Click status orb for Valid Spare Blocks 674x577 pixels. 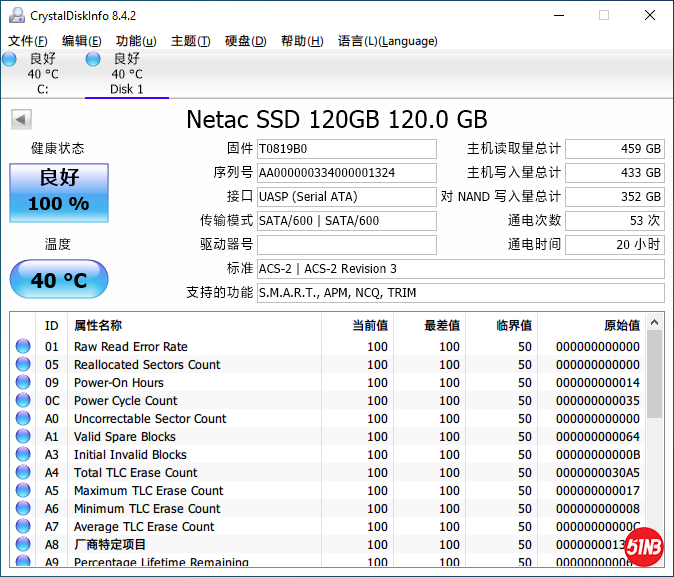pos(23,437)
